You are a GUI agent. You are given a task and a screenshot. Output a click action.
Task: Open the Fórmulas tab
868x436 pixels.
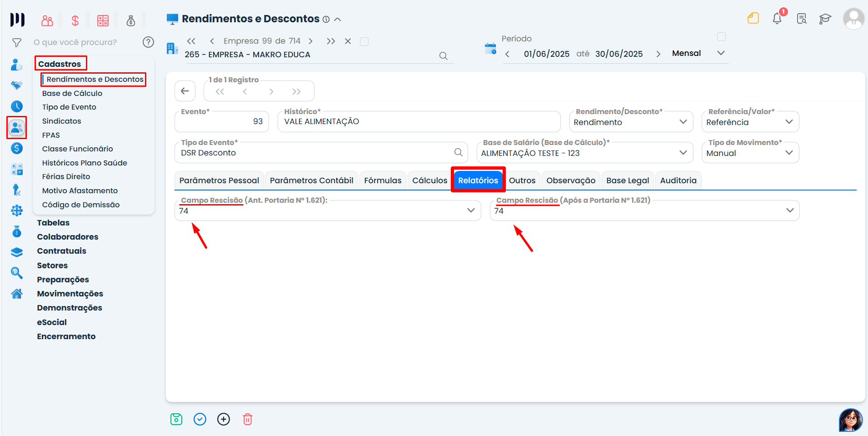383,180
